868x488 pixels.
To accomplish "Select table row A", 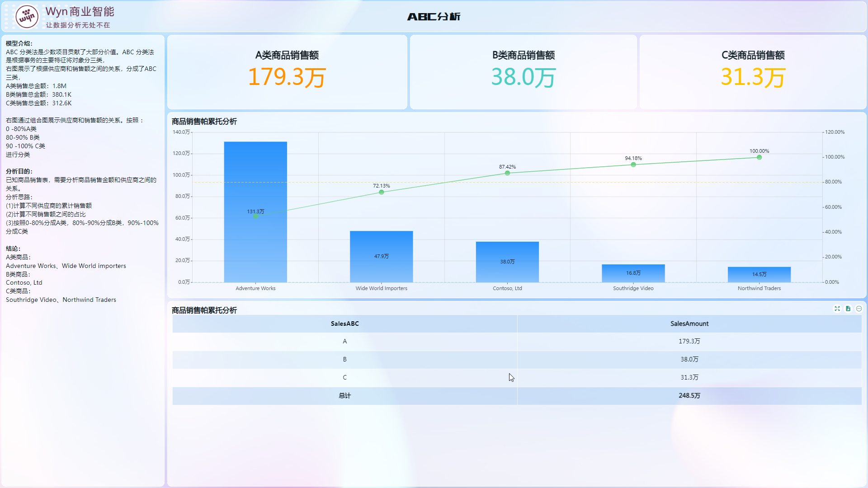I will (x=344, y=341).
